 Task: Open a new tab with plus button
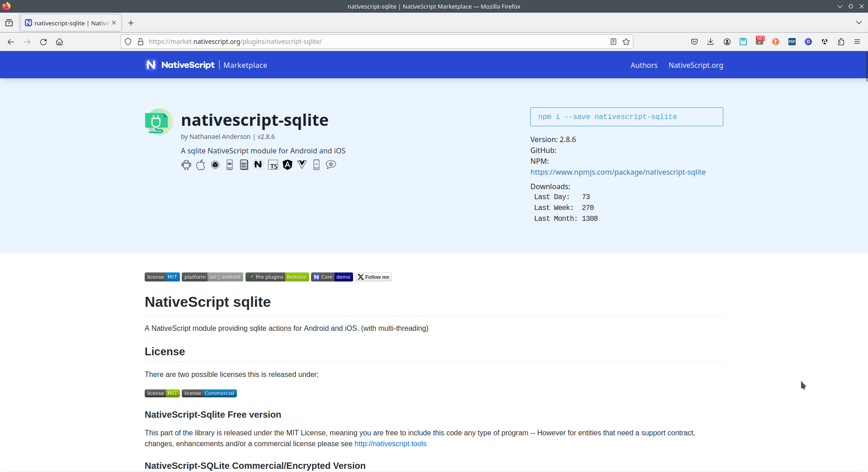131,23
